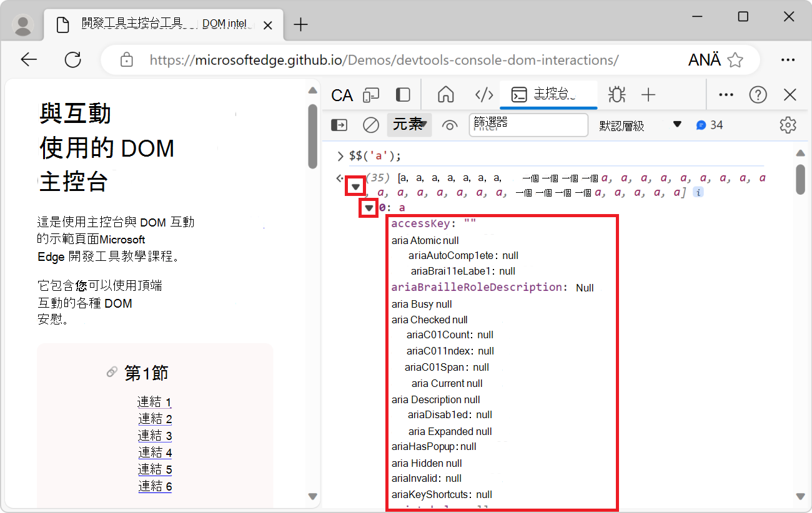The height and width of the screenshot is (513, 812).
Task: Click the 連結 4 link
Action: (x=155, y=452)
